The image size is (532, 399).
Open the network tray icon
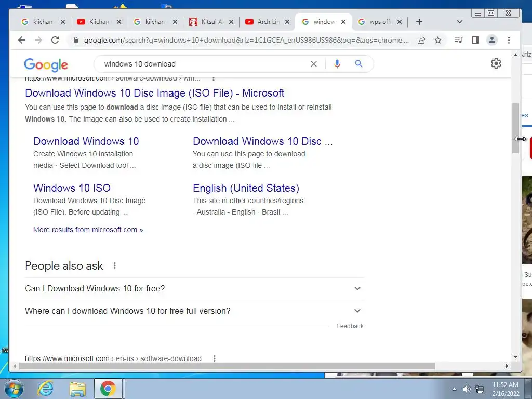point(480,389)
